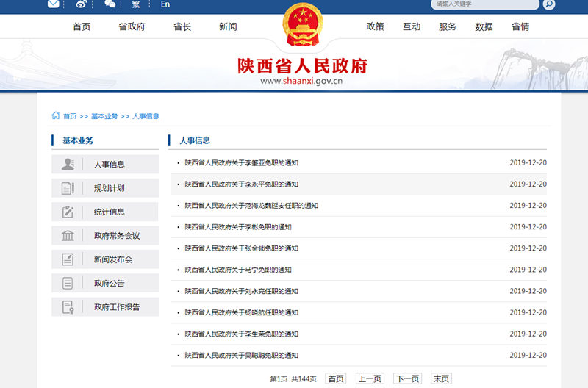Open notice about 马宁免职
Screen dimensions: 588x388
point(238,270)
